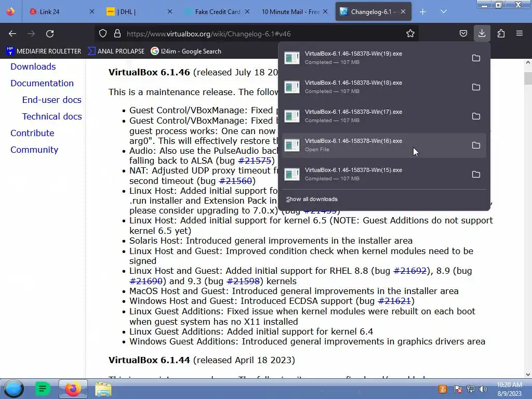Open the Downloads sidebar link
Image resolution: width=532 pixels, height=399 pixels.
click(x=33, y=66)
